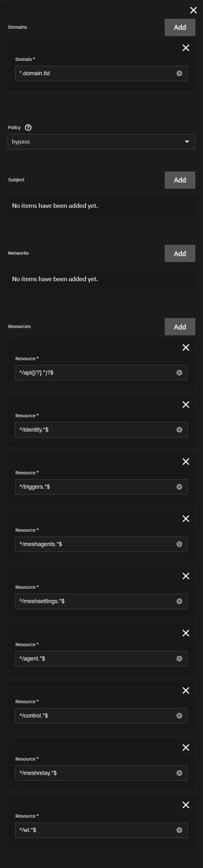The width and height of the screenshot is (203, 868).
Task: Clear the ^/api([/?].*)?$ resource field
Action: tap(179, 373)
